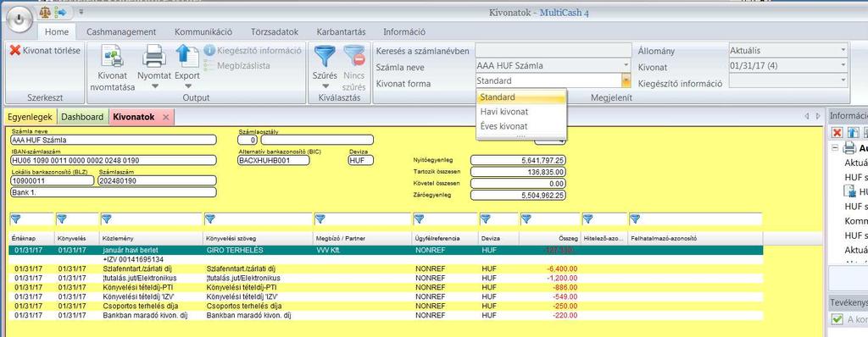Toggle the Kivonat forma dropdown arrow
Viewport: 868px width, 337px height.
(x=626, y=80)
